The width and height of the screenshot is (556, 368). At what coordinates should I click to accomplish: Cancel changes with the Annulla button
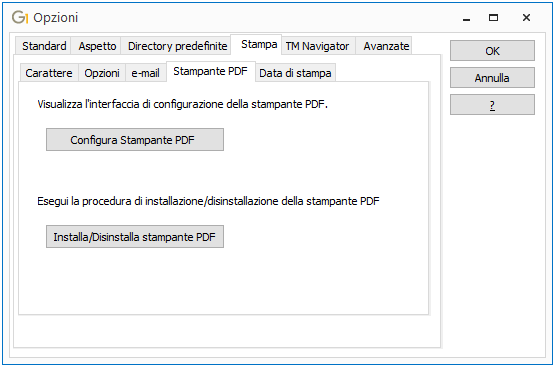pos(492,78)
